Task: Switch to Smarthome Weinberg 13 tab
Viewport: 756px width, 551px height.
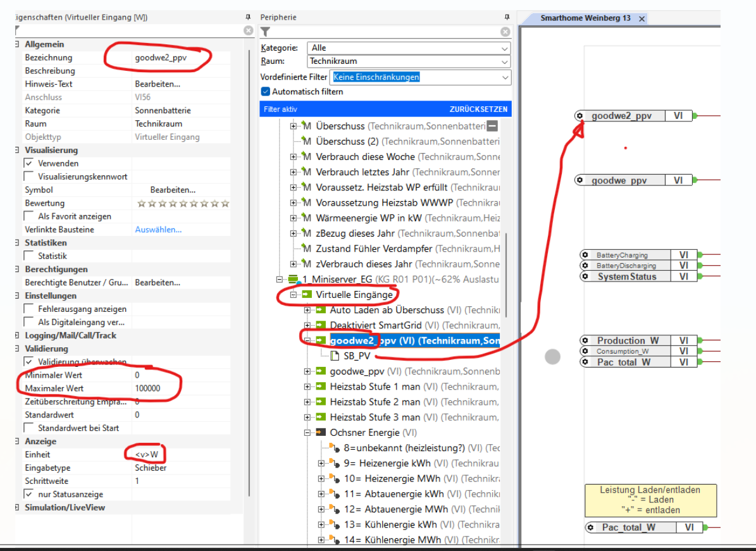Action: [x=585, y=18]
